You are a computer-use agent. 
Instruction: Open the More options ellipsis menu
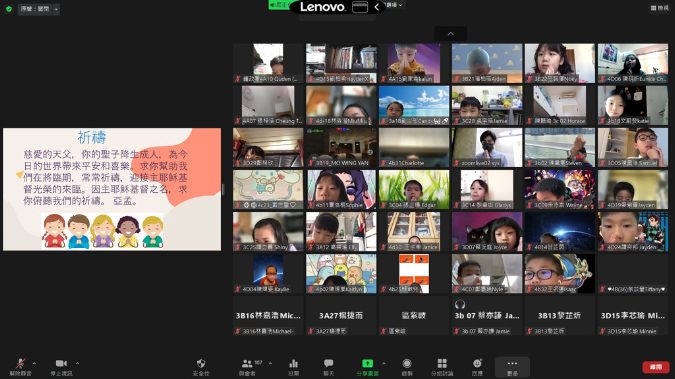[512, 367]
